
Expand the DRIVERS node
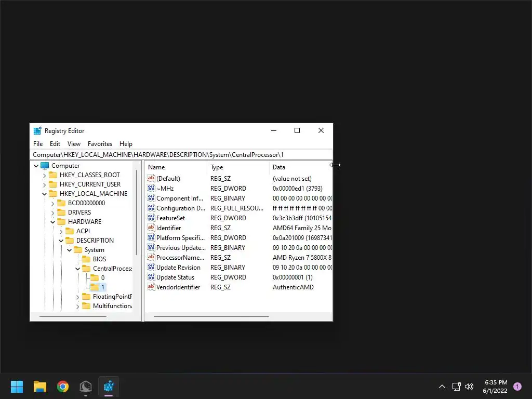point(52,212)
